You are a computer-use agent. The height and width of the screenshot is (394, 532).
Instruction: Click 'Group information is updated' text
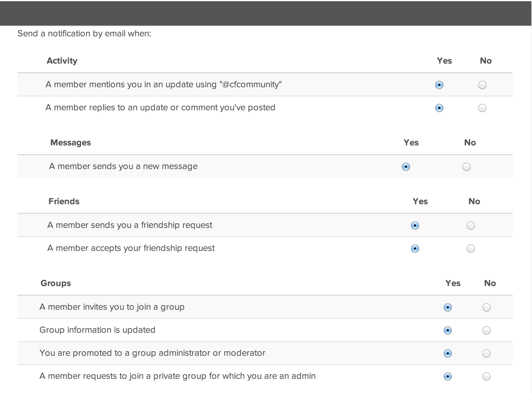97,330
